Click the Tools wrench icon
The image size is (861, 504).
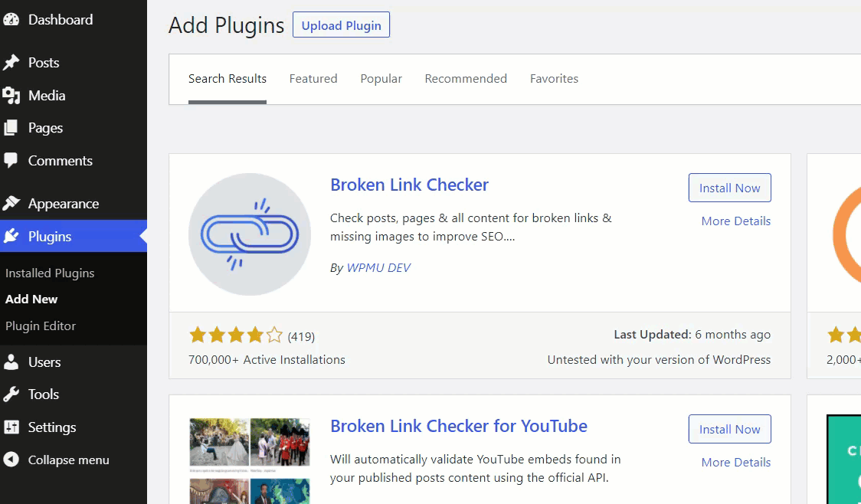point(11,394)
